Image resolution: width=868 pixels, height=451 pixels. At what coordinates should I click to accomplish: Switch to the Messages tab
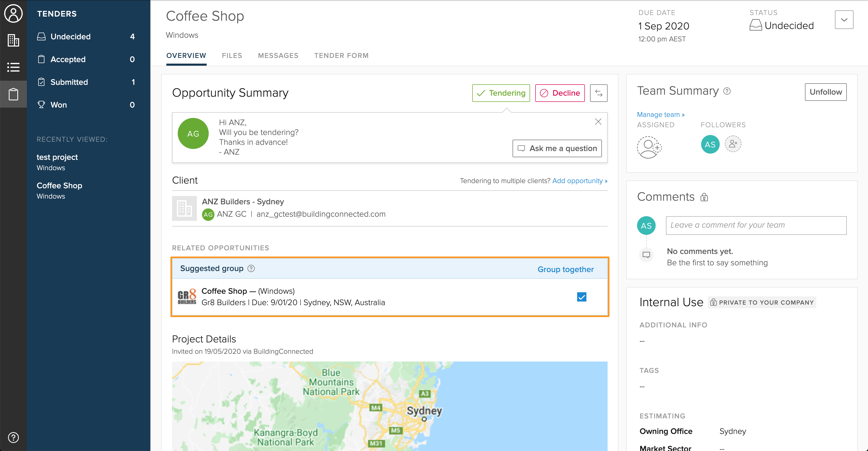pos(278,56)
